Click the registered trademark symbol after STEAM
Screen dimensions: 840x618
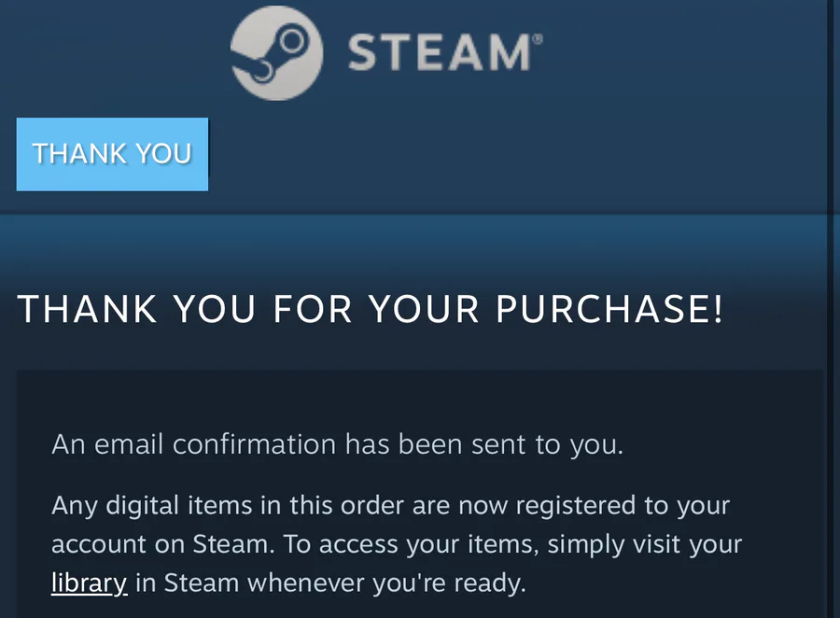[538, 38]
